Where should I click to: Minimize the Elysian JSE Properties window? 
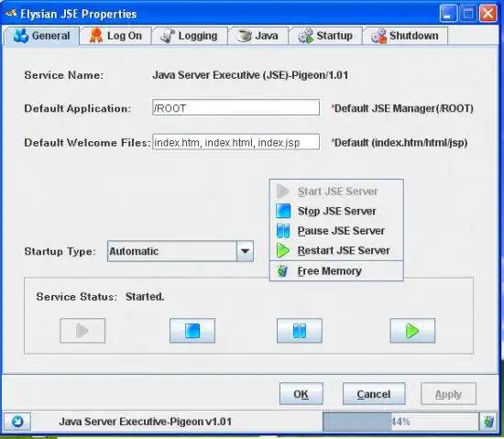(x=448, y=14)
